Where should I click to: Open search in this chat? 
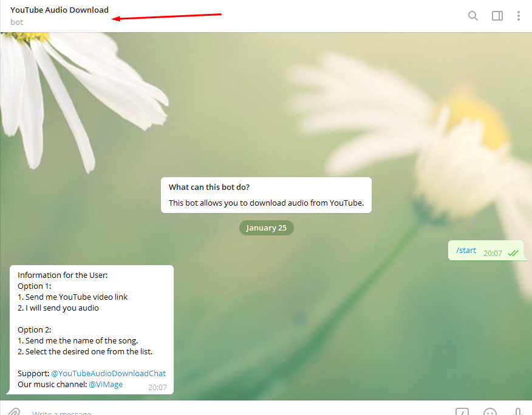tap(472, 16)
